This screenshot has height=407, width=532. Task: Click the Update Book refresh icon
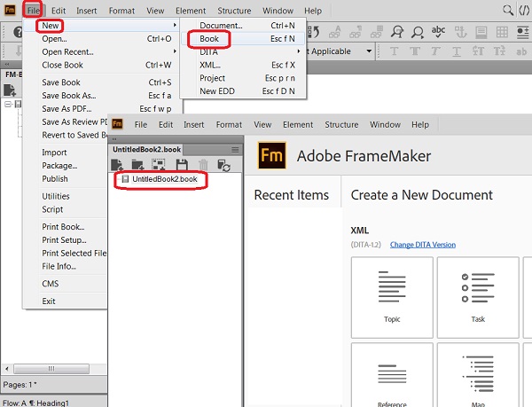point(224,166)
